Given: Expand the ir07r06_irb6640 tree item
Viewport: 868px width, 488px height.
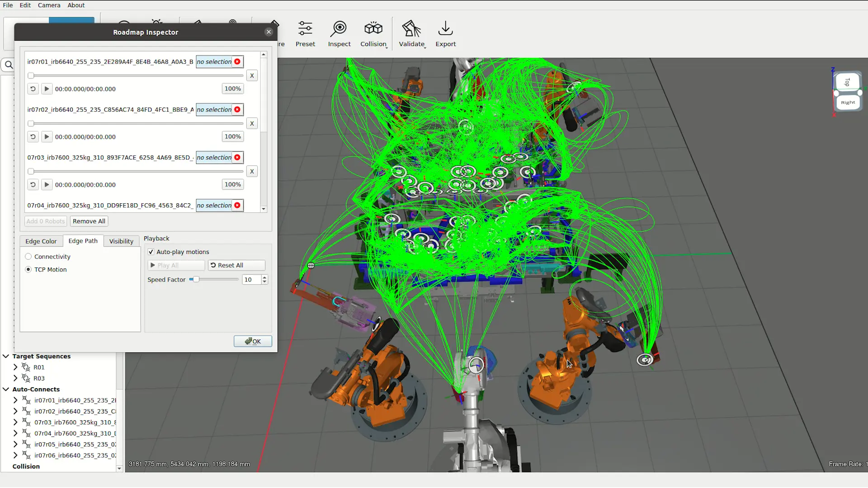Looking at the screenshot, I should (15, 455).
